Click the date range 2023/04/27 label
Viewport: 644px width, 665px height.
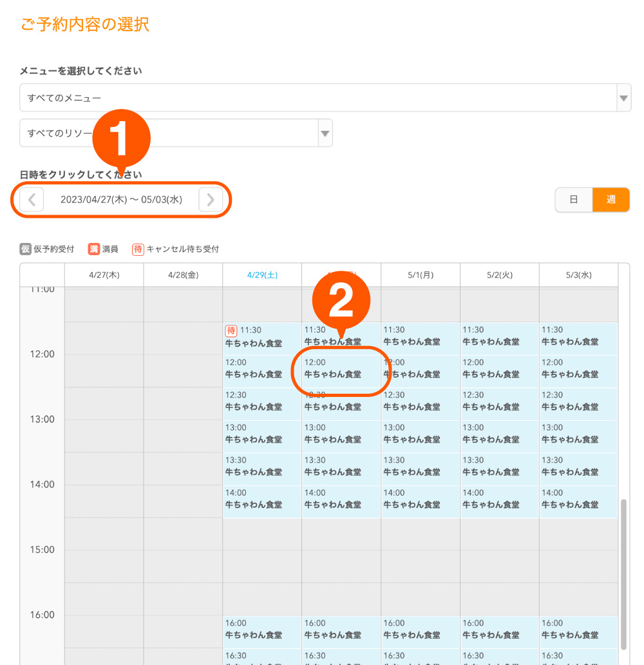coord(121,200)
